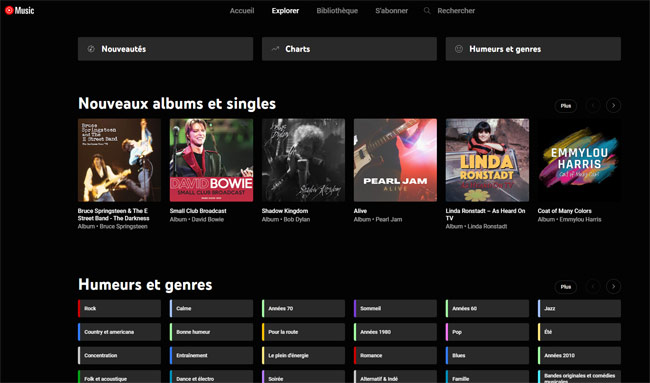Click the Small Club Broadcast title link

(x=198, y=211)
